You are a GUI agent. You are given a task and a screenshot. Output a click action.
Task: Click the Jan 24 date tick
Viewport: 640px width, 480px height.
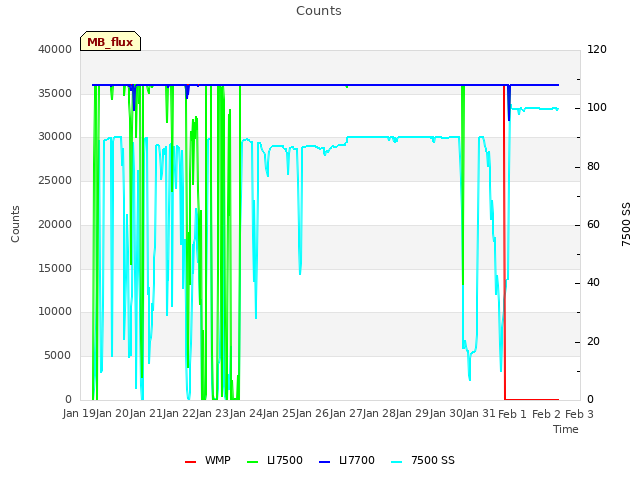coord(247,413)
